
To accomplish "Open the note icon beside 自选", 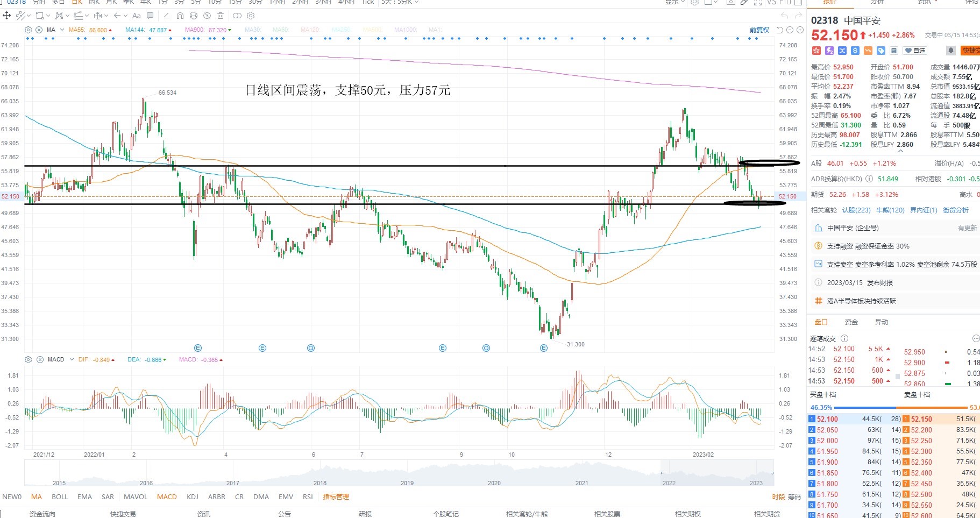I will click(893, 51).
